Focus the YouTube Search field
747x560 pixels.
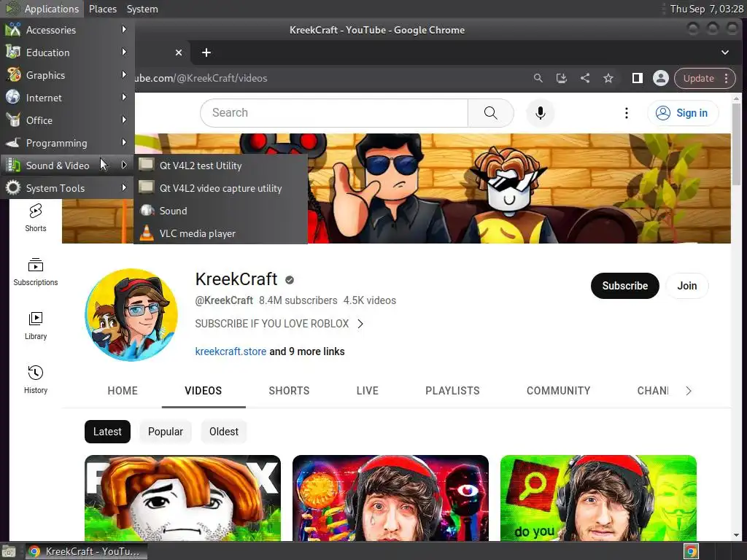pyautogui.click(x=334, y=113)
